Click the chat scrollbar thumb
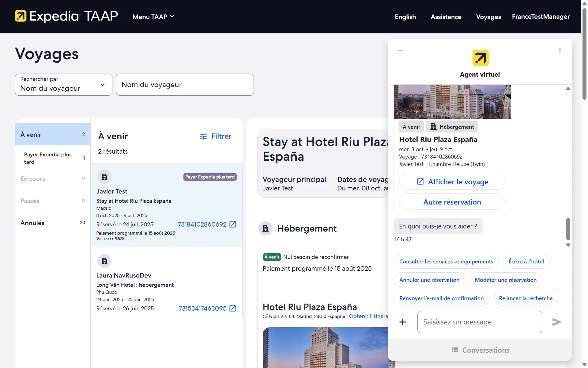 click(568, 229)
